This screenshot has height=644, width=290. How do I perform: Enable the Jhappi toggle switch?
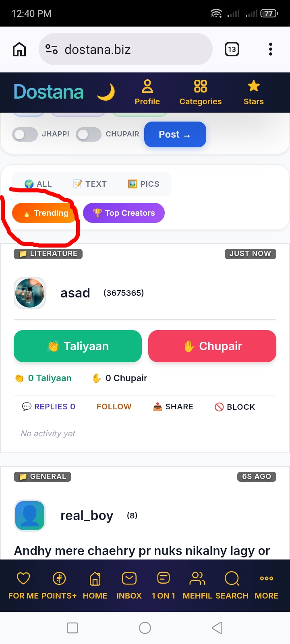point(25,134)
